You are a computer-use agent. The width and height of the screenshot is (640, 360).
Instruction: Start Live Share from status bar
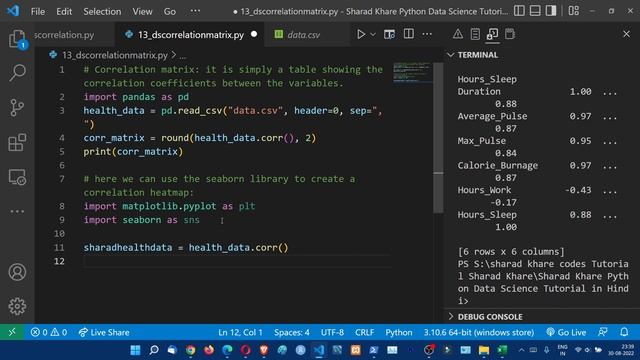(x=104, y=332)
